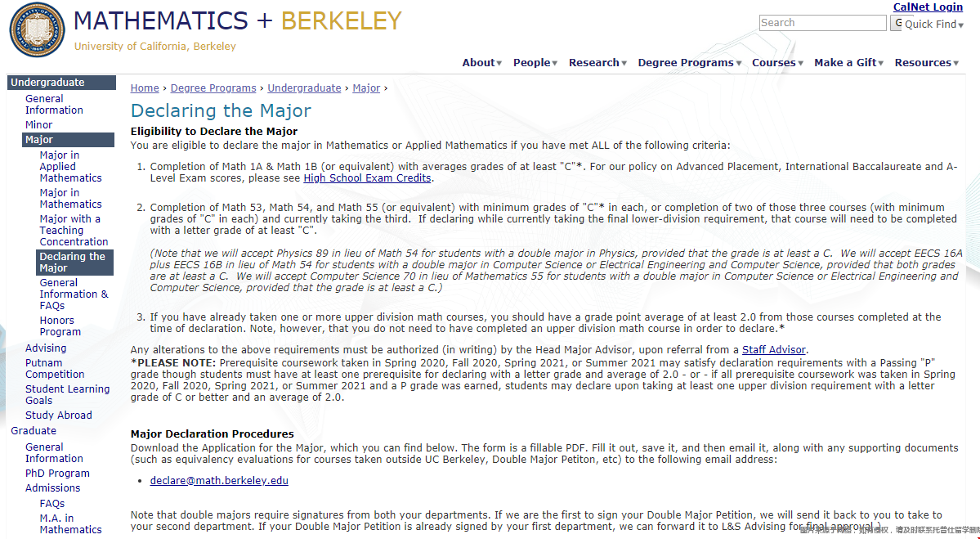Open the Quick Find dropdown
Viewport: 980px width, 539px height.
pyautogui.click(x=933, y=25)
